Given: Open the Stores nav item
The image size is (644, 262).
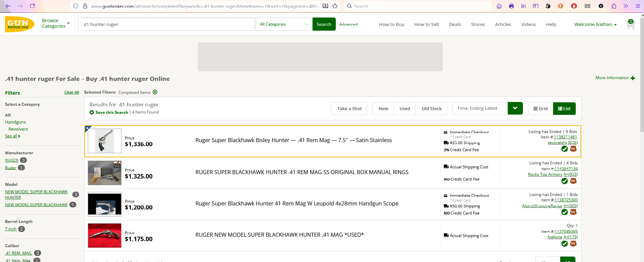Looking at the screenshot, I should click(478, 24).
